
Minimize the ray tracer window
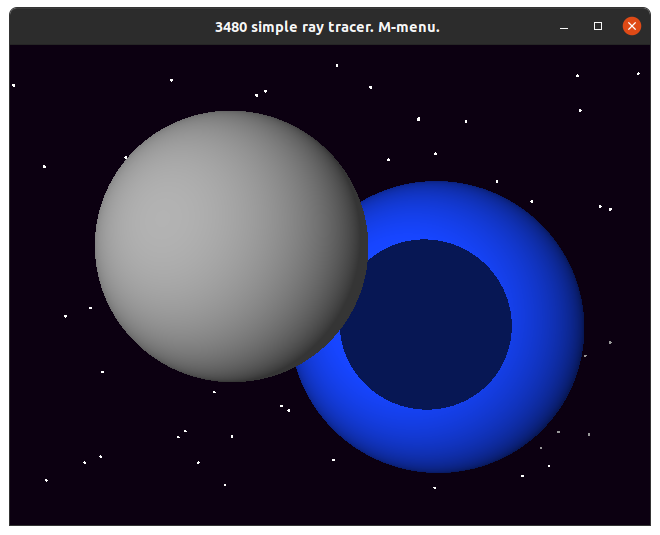click(564, 27)
